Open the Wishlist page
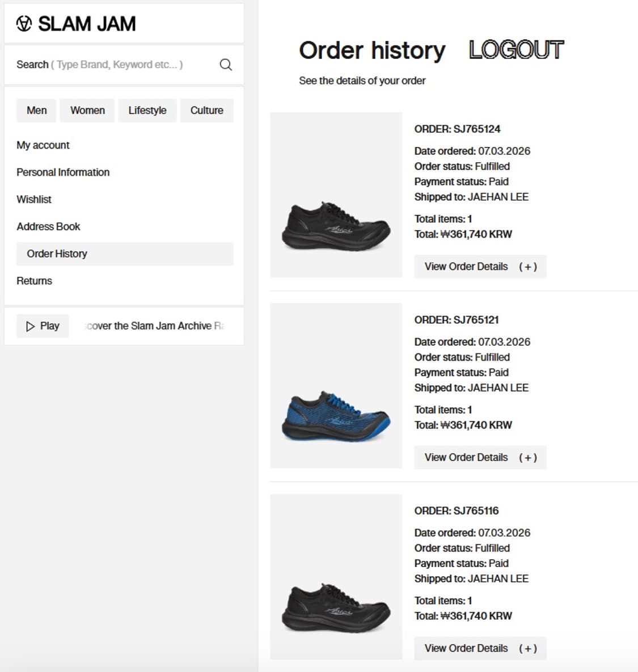 tap(34, 199)
